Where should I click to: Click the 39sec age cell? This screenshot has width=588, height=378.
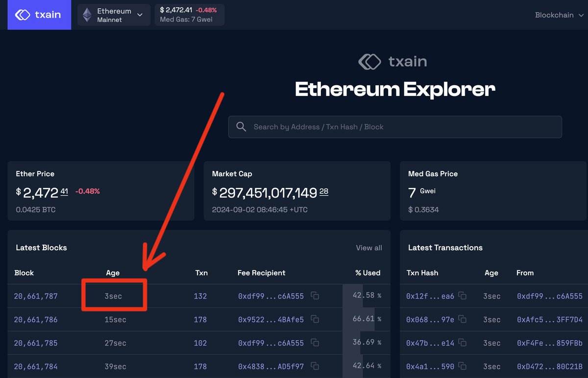pos(116,367)
